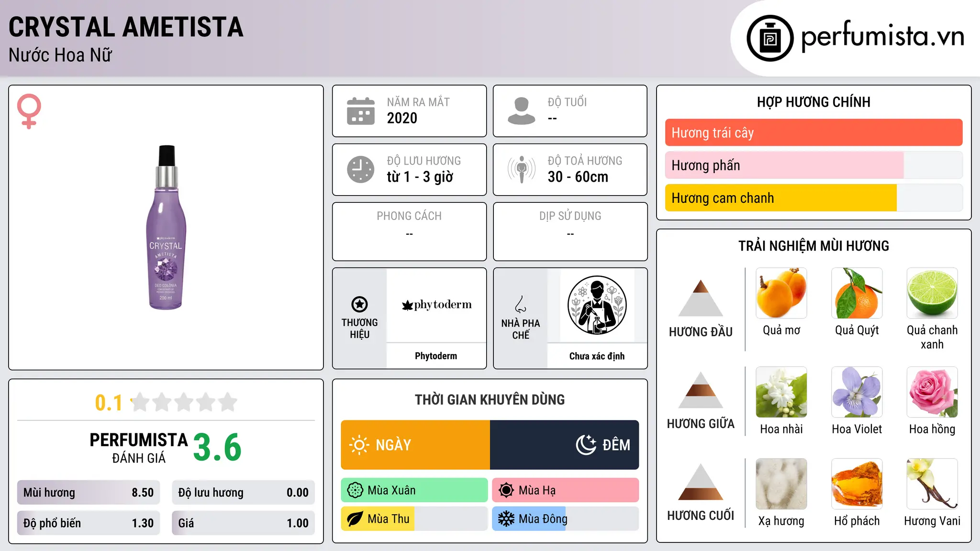The height and width of the screenshot is (551, 980).
Task: Select the Ngày daytime segment
Action: 415,445
